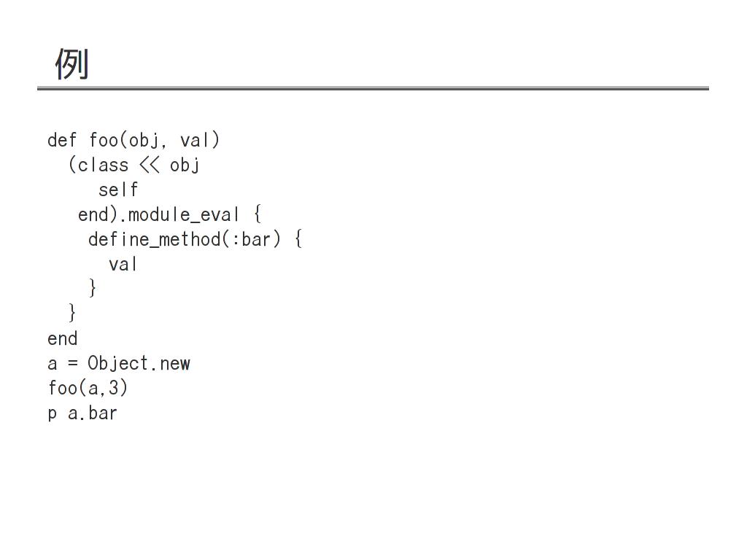The image size is (747, 560).
Task: Click the text '(class << obj'
Action: pyautogui.click(x=134, y=166)
